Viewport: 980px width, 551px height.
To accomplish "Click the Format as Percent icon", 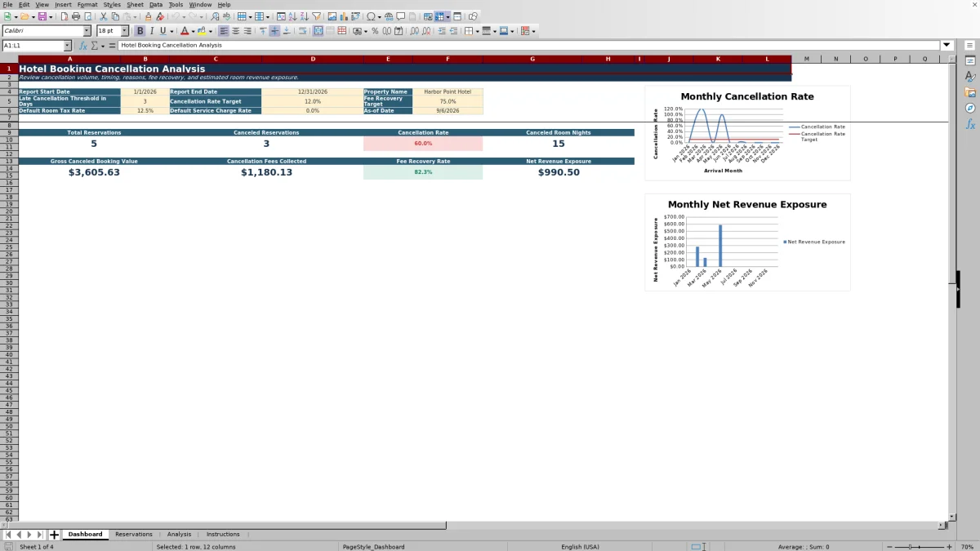I will pyautogui.click(x=375, y=31).
